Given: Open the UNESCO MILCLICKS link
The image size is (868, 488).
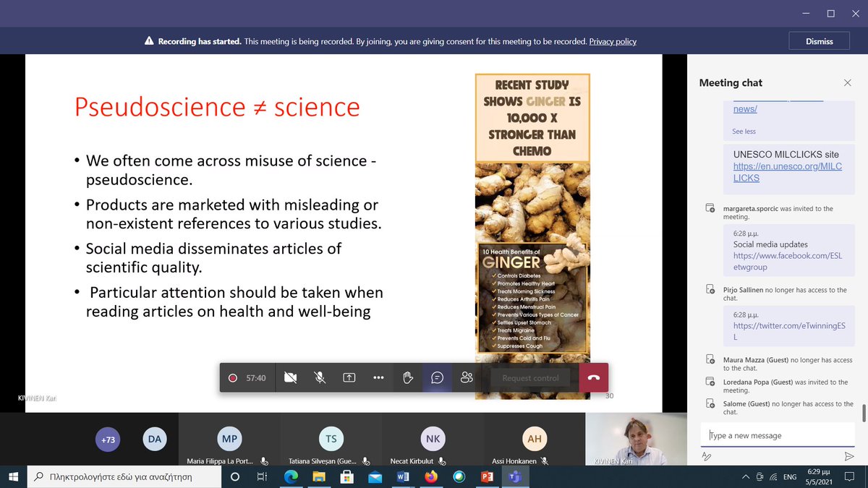Looking at the screenshot, I should (787, 171).
